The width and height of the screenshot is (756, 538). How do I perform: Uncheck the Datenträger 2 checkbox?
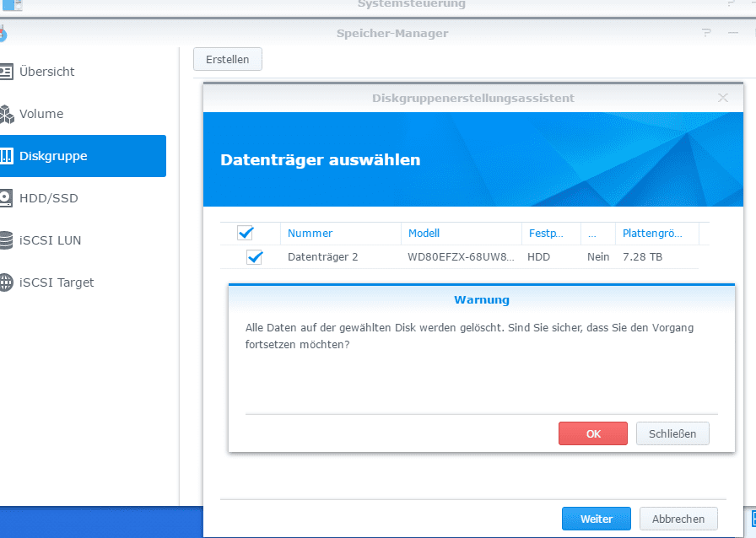[x=255, y=257]
